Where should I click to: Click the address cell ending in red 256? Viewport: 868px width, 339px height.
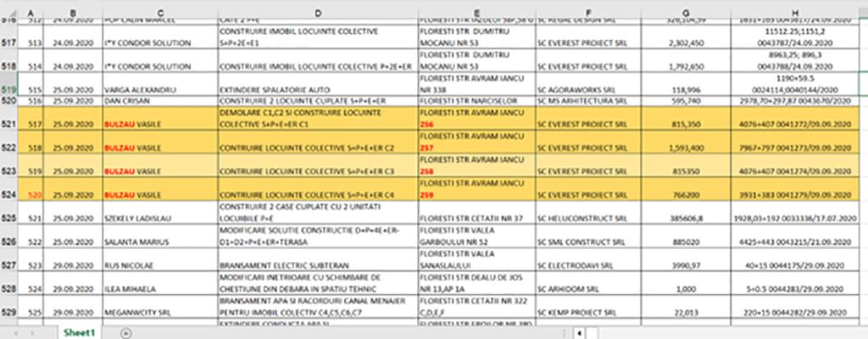(x=477, y=119)
